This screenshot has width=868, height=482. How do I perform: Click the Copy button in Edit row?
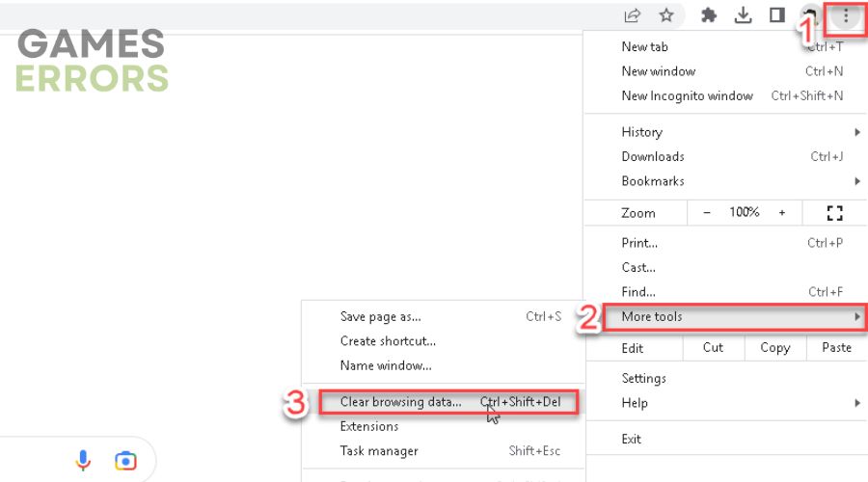[775, 348]
